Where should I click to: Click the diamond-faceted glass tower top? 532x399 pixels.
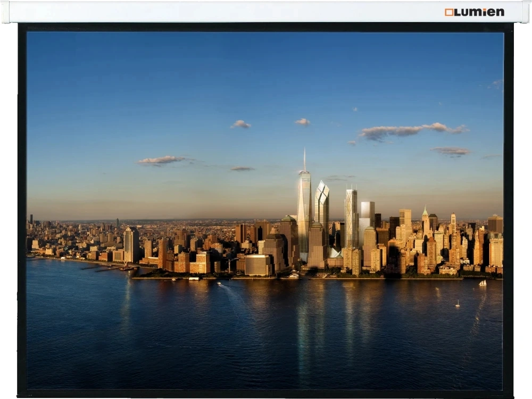click(322, 192)
